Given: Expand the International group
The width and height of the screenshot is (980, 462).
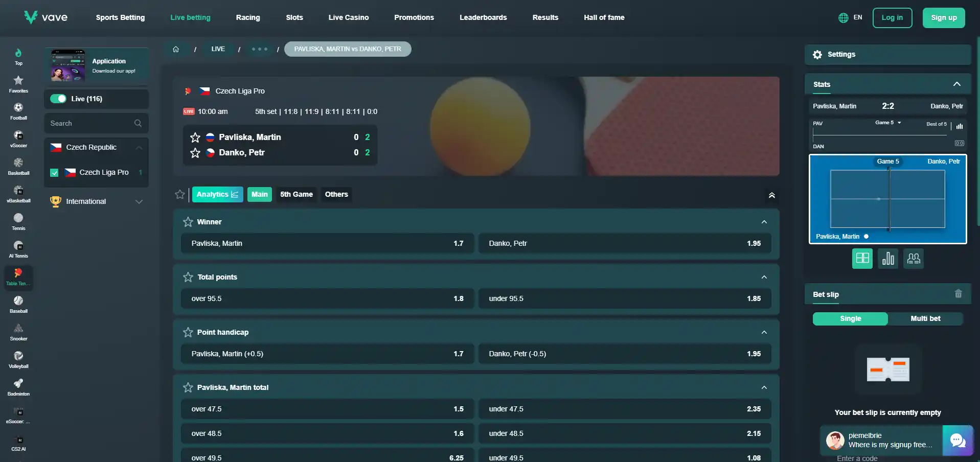Looking at the screenshot, I should (139, 202).
